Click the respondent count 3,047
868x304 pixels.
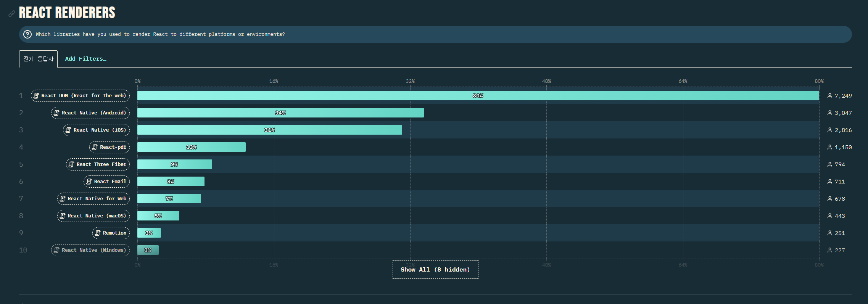[843, 113]
